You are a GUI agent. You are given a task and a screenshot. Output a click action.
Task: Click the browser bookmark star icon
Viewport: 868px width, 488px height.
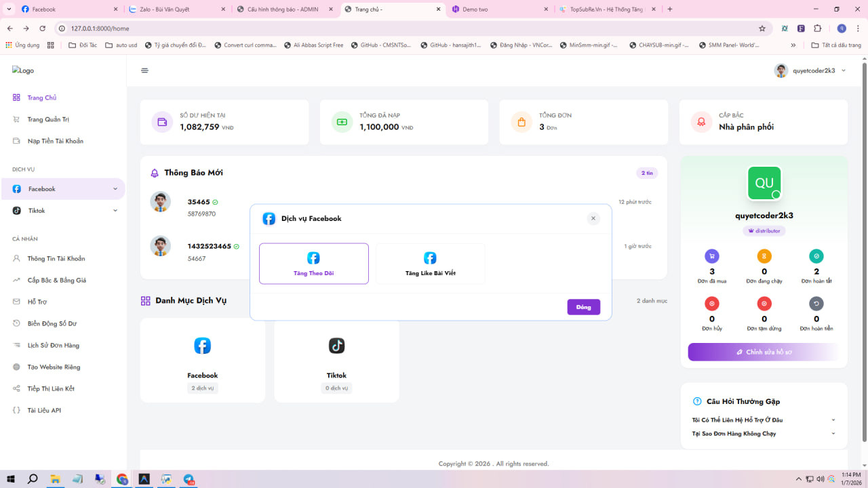coord(762,28)
